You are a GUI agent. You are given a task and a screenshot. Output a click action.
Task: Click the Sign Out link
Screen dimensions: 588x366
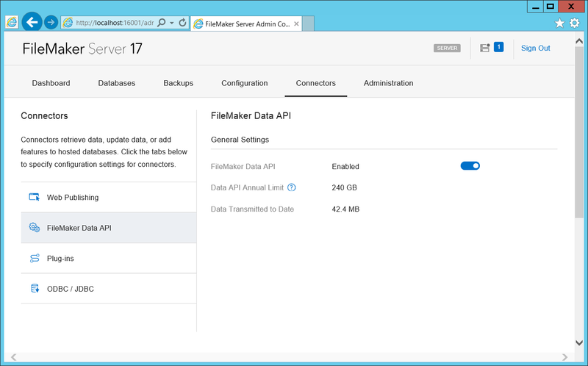pyautogui.click(x=535, y=49)
